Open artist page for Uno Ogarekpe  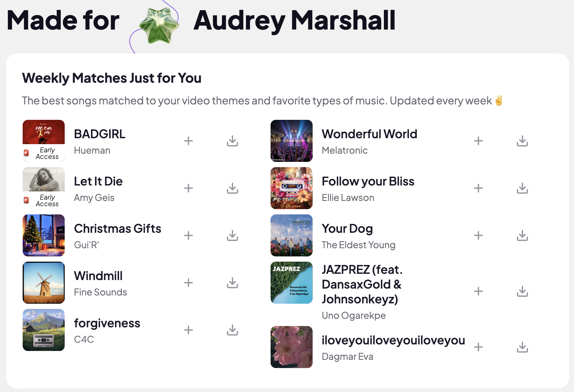click(354, 316)
